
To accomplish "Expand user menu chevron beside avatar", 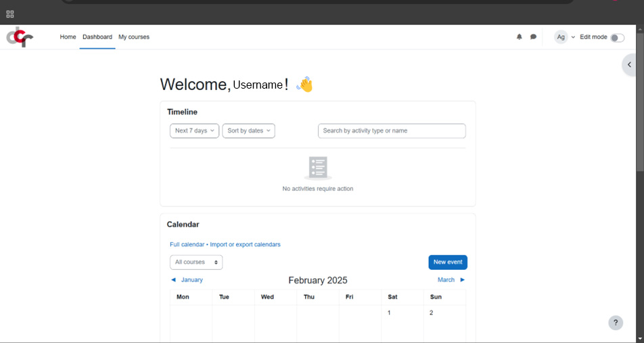I will pos(573,37).
